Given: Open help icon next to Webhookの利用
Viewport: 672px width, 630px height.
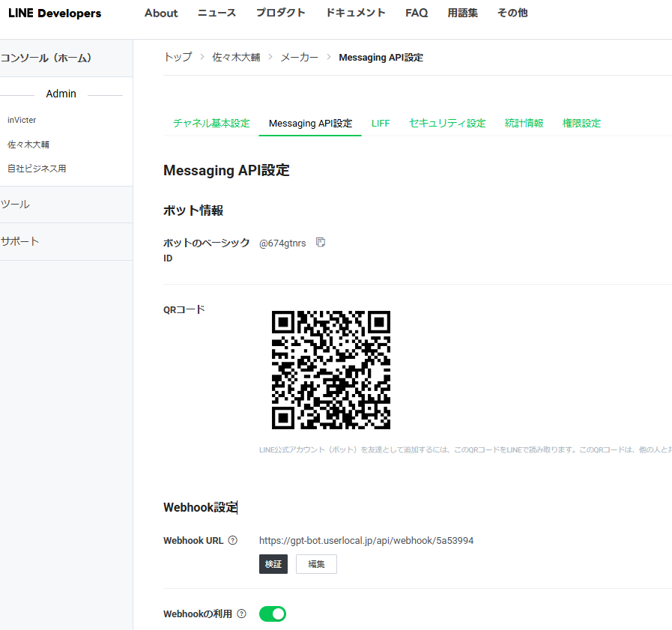Looking at the screenshot, I should [242, 614].
